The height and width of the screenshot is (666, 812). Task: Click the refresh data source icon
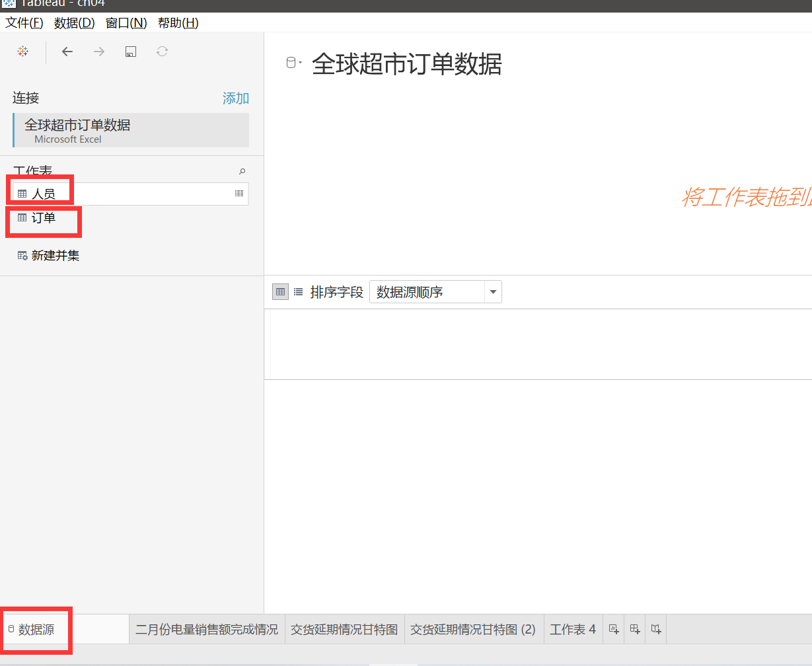[163, 52]
